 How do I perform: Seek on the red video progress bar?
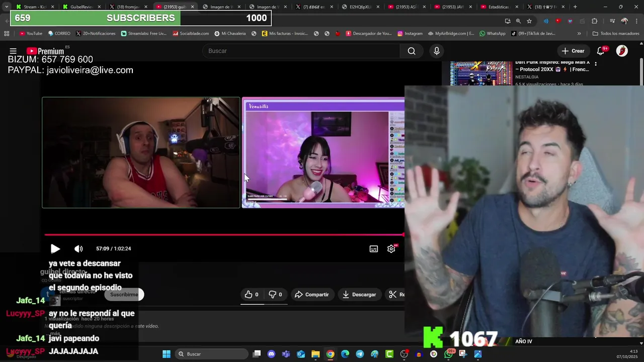pos(224,234)
